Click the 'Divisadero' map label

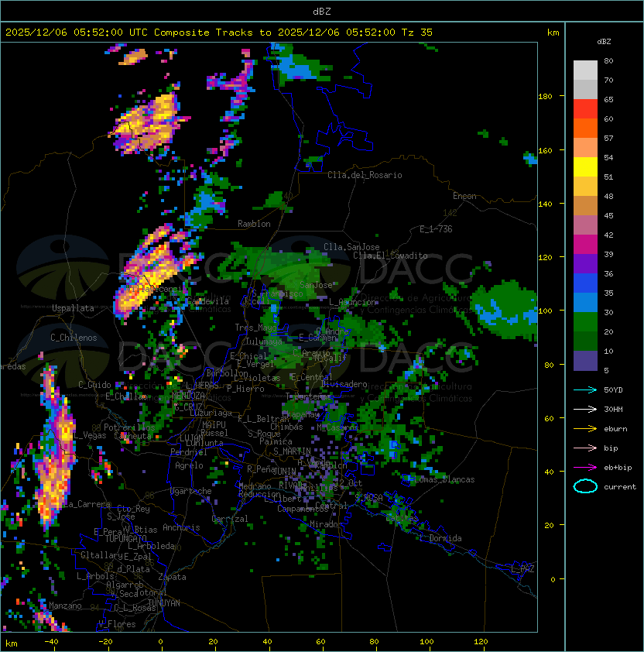(x=344, y=384)
